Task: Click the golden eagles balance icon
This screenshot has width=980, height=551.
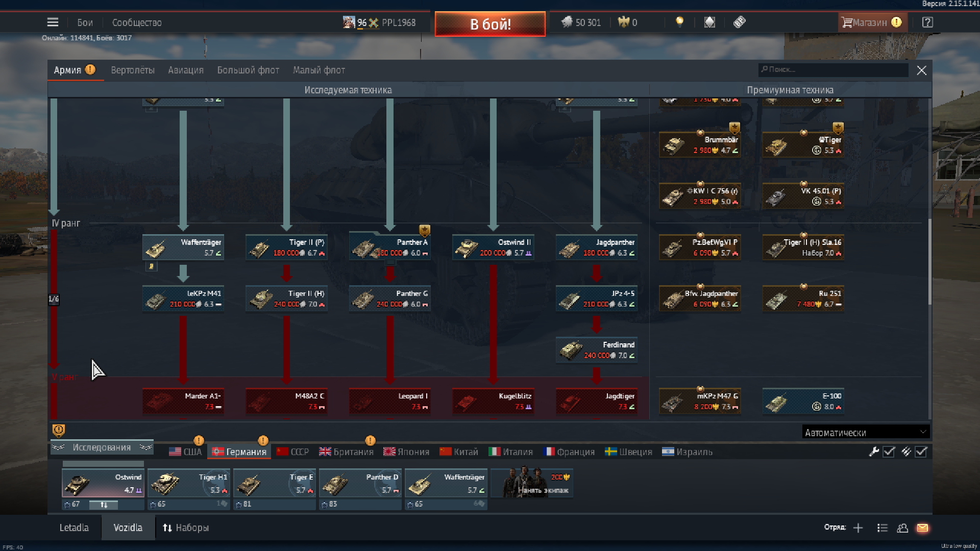Action: tap(624, 22)
